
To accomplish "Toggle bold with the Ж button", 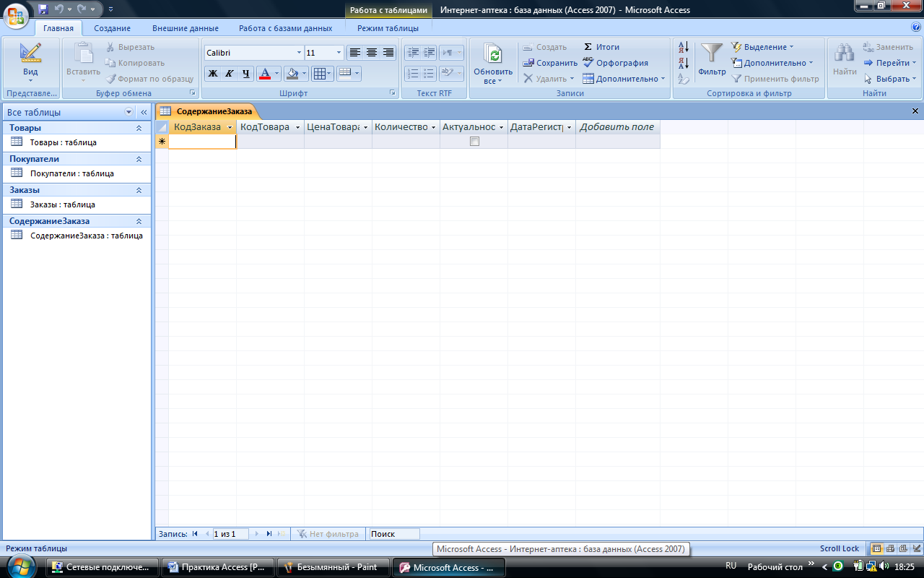I will click(213, 73).
